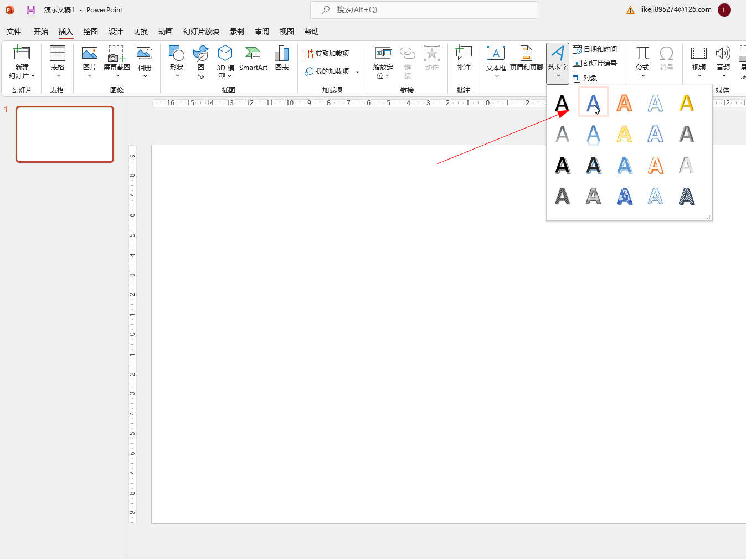Expand My Add-ins (我的加载项) dropdown arrow

tap(357, 71)
